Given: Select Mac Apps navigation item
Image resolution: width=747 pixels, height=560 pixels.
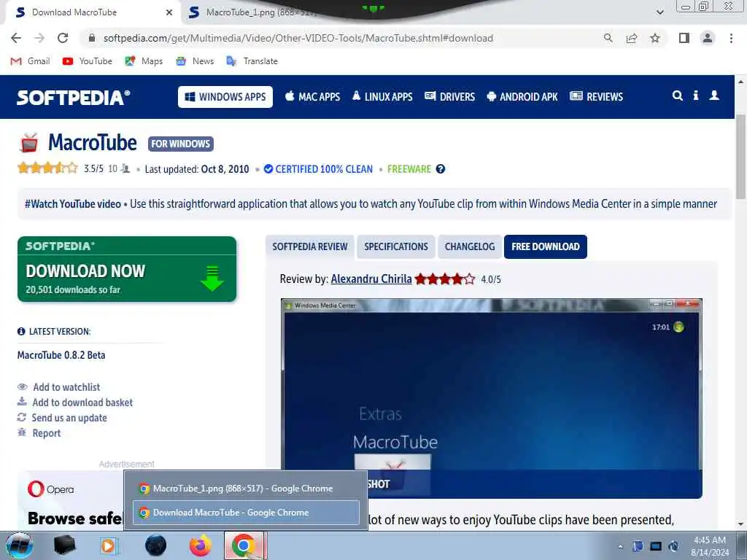Looking at the screenshot, I should [312, 97].
